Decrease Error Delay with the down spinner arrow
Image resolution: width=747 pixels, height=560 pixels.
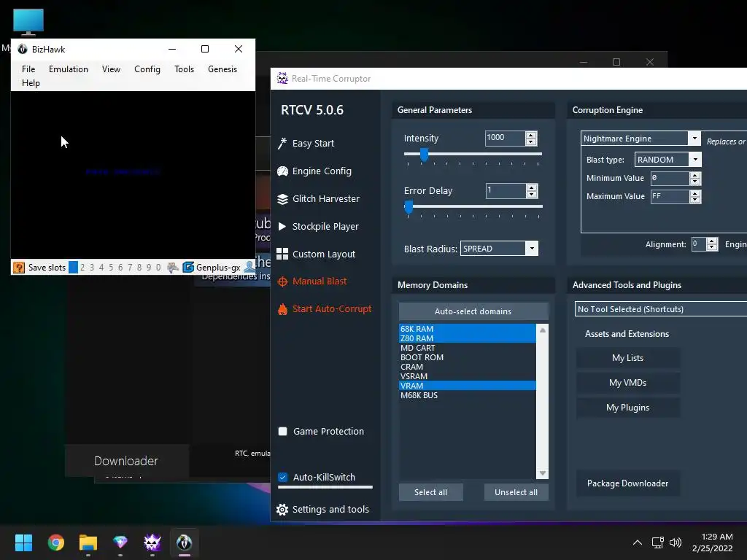[x=531, y=194]
